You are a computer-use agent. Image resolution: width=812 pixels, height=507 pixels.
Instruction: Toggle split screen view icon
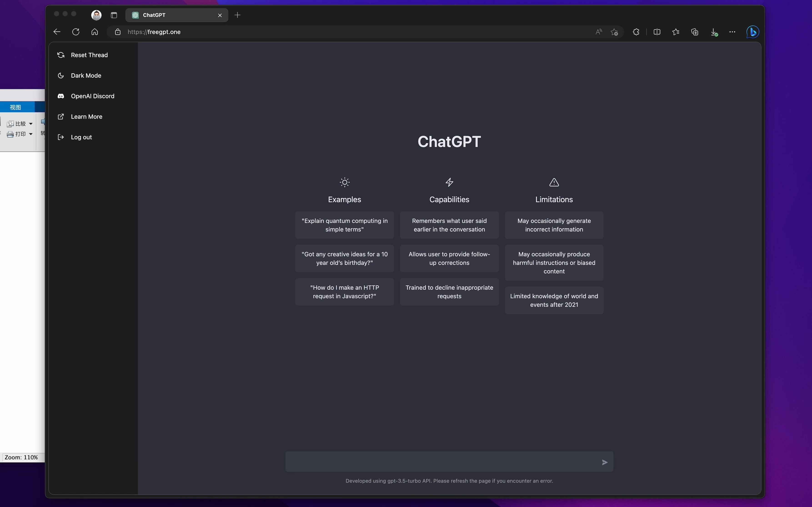pyautogui.click(x=657, y=32)
